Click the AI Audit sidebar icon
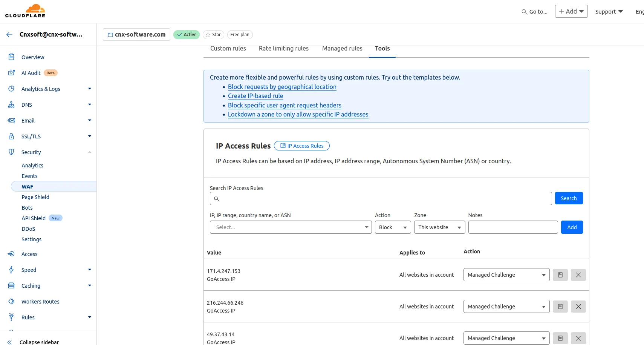The width and height of the screenshot is (644, 345). [x=11, y=73]
